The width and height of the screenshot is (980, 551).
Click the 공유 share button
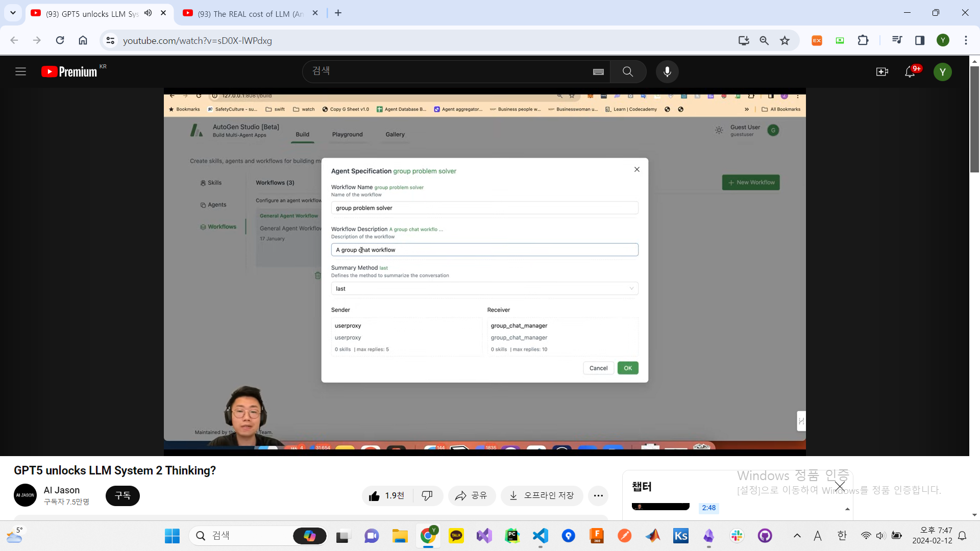point(472,495)
